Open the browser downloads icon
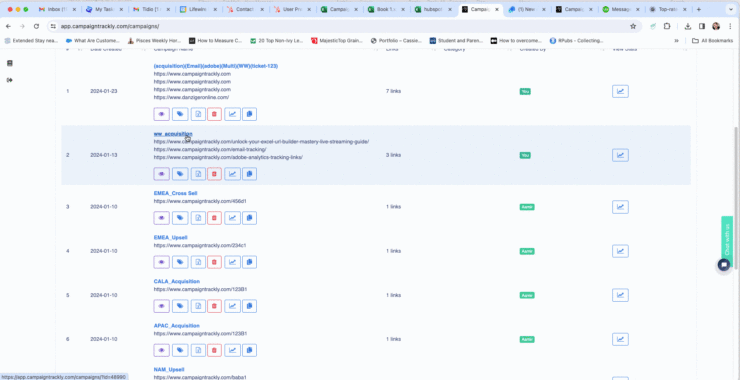Image resolution: width=740 pixels, height=380 pixels. coord(688,26)
